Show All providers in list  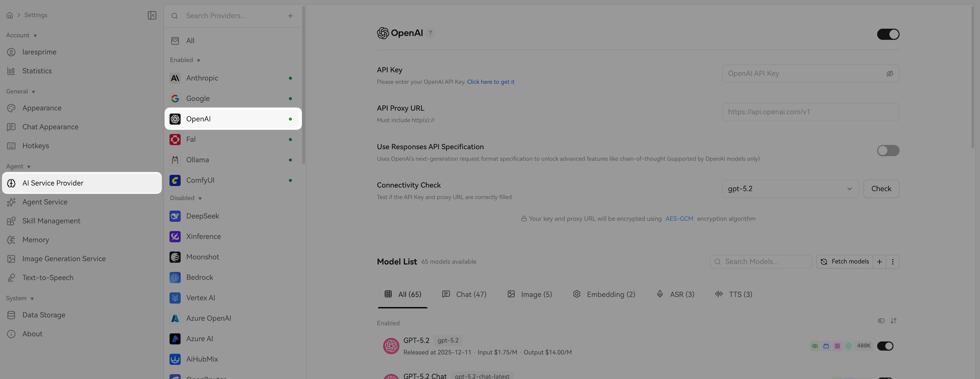(x=233, y=41)
